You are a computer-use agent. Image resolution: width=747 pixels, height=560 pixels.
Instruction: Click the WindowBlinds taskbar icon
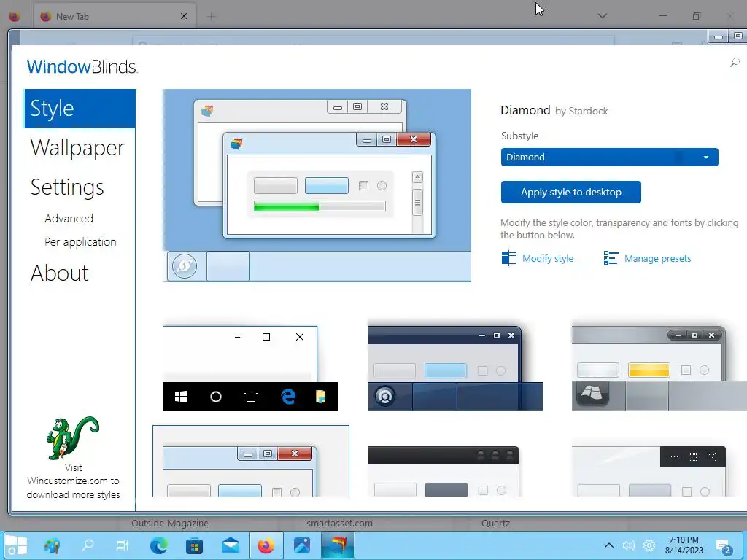tap(338, 545)
